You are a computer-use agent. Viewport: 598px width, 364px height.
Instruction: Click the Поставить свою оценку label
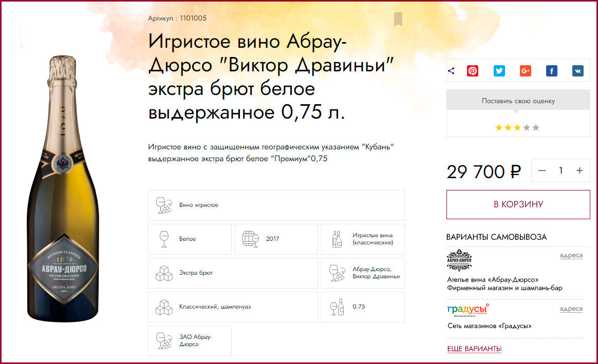coord(518,101)
